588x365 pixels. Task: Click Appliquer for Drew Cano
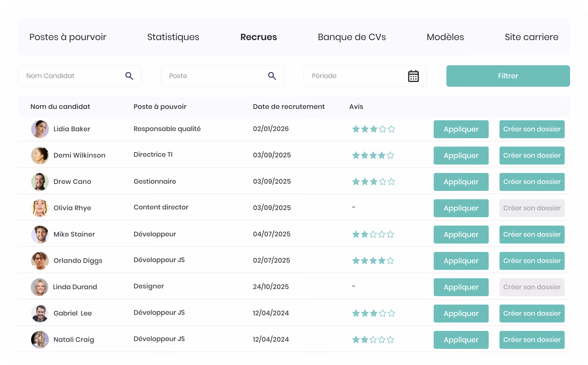461,182
